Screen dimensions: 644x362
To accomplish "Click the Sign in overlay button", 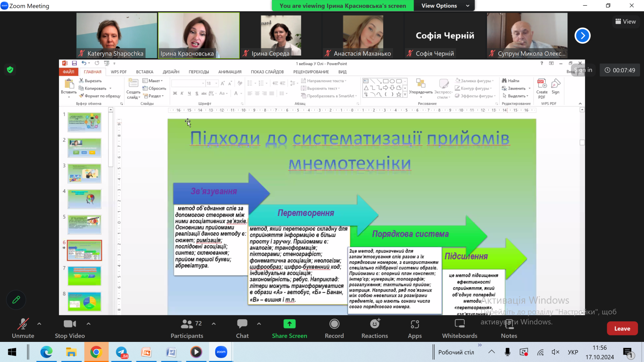I will click(583, 70).
